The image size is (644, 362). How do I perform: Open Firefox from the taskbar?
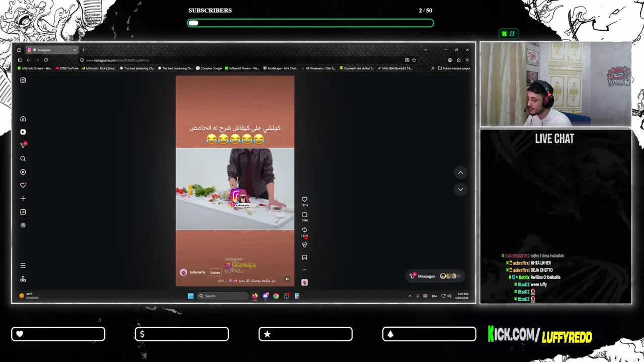pyautogui.click(x=255, y=296)
